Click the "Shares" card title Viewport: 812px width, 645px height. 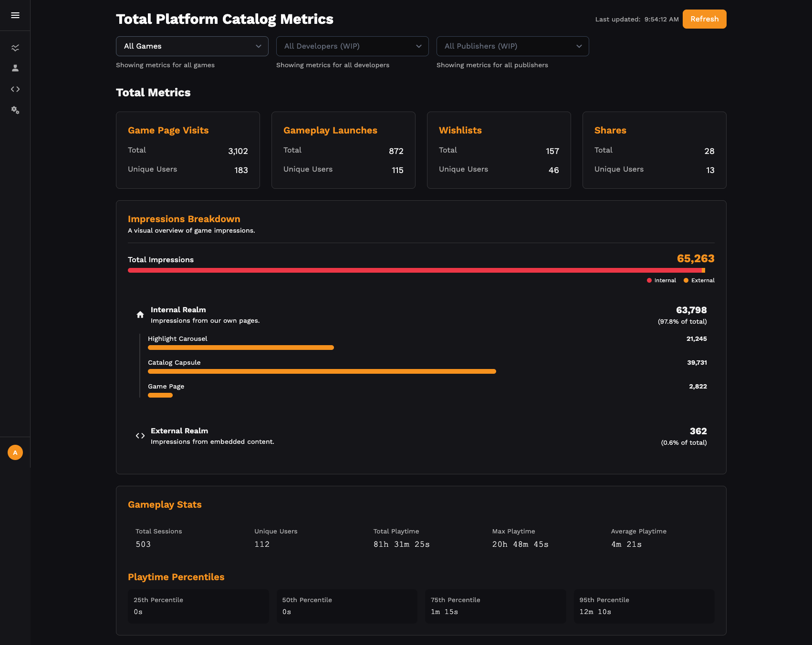tap(610, 131)
